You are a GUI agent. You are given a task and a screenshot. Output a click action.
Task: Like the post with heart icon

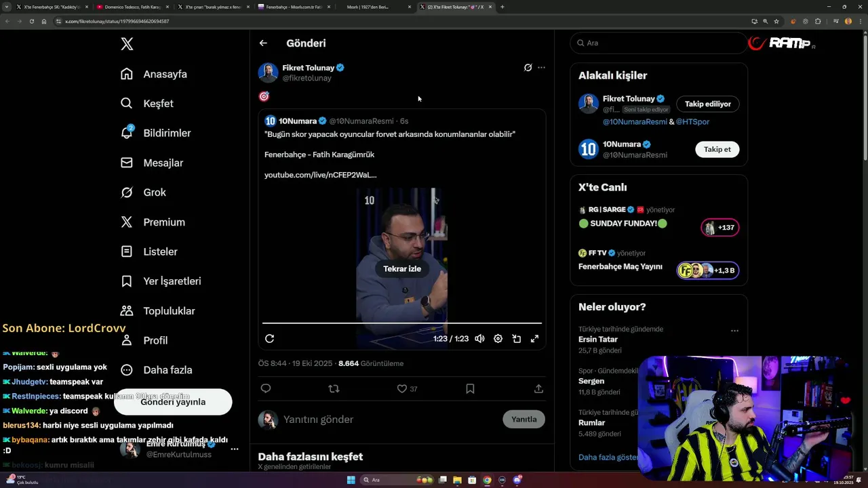[401, 388]
